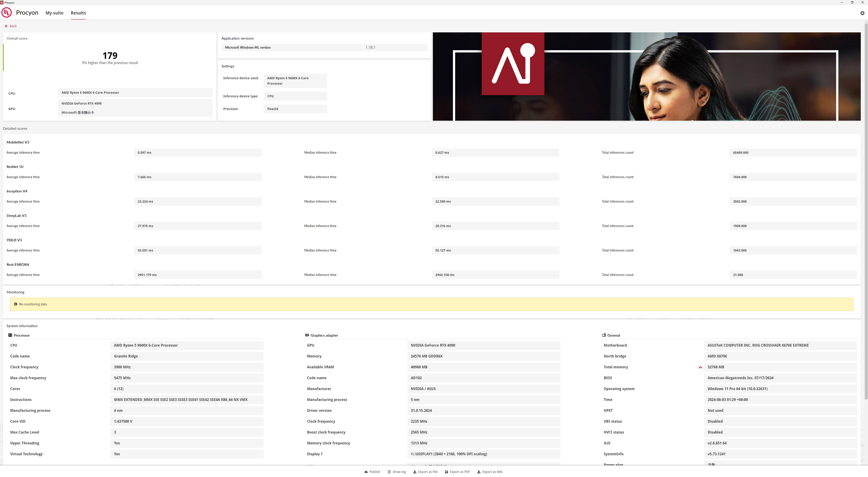Click Export as PDF
The height and width of the screenshot is (477, 868).
coord(457,472)
